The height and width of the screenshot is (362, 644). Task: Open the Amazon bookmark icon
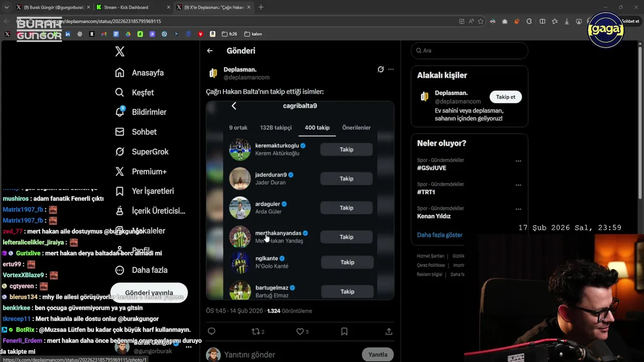213,34
